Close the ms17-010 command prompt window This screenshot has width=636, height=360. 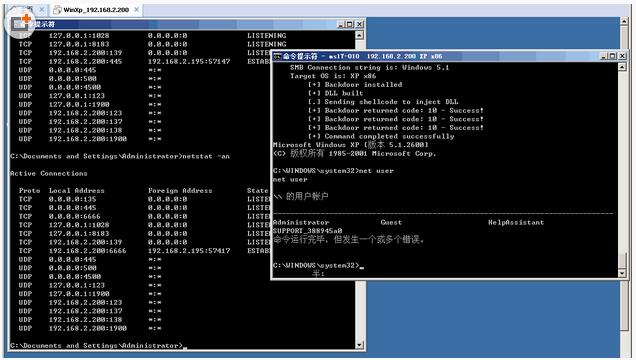[x=622, y=56]
